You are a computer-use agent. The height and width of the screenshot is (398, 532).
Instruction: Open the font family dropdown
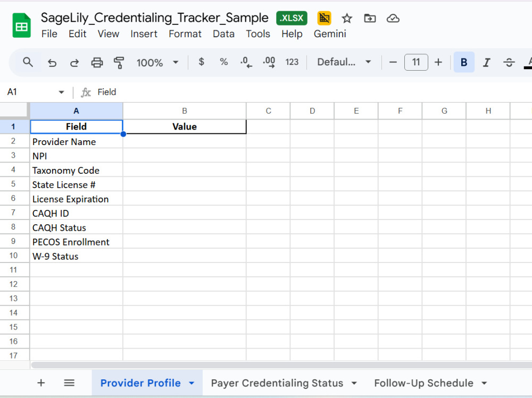click(x=344, y=62)
